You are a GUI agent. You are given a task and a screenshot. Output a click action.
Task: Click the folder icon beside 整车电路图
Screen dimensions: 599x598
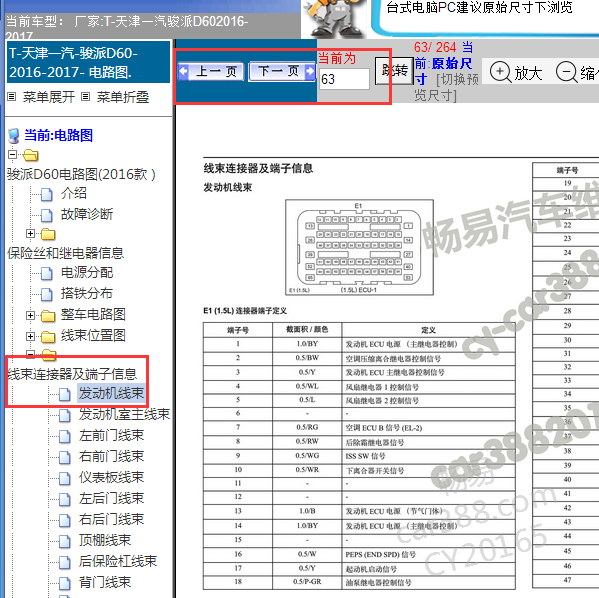click(48, 316)
